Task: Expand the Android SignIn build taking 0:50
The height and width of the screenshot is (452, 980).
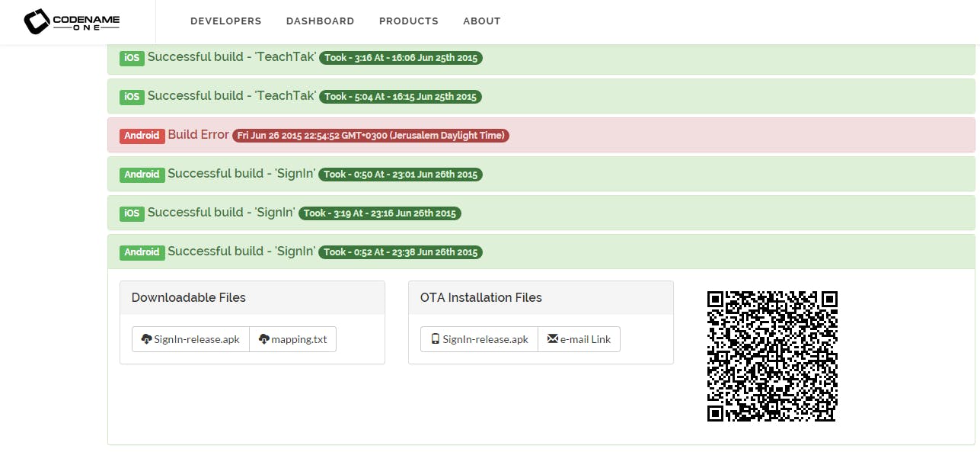Action: 541,174
